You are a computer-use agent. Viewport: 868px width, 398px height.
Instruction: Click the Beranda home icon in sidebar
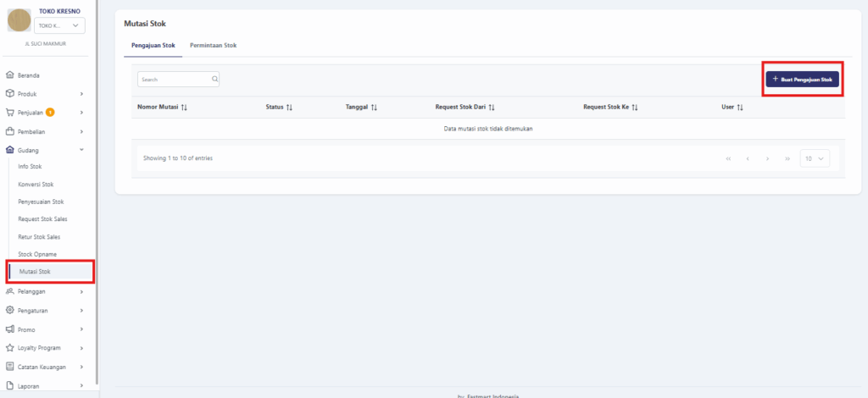(x=10, y=75)
